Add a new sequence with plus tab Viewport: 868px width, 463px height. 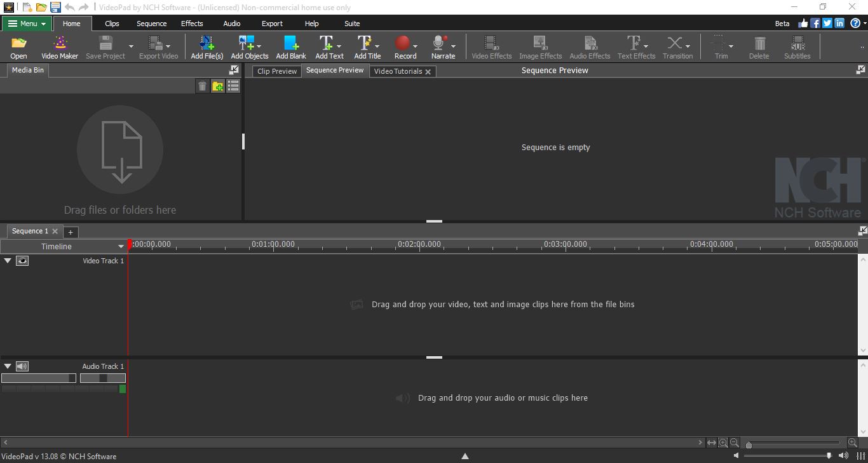click(71, 232)
